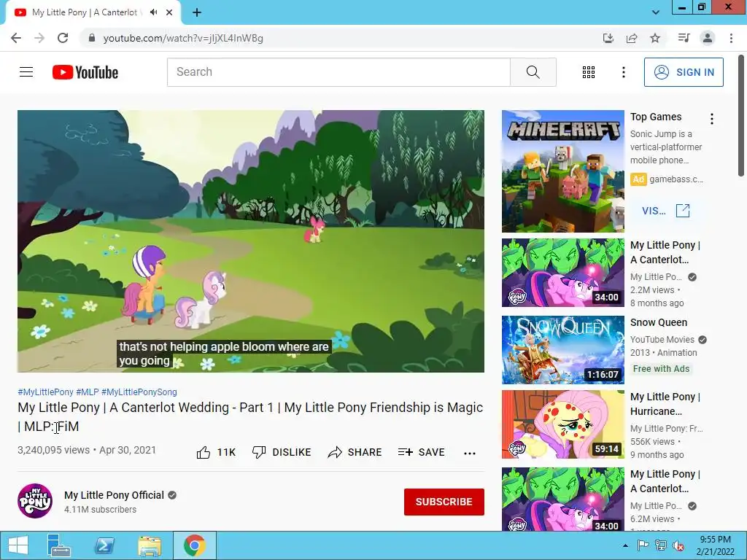Click the SIGN IN button
The height and width of the screenshot is (560, 747).
tap(684, 72)
